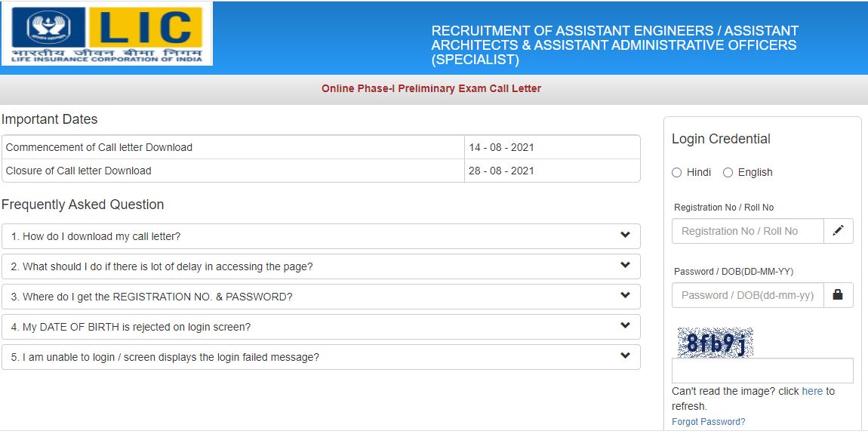The height and width of the screenshot is (434, 868).
Task: Open FAQ 'How do I download my call letter?'
Action: [x=96, y=236]
